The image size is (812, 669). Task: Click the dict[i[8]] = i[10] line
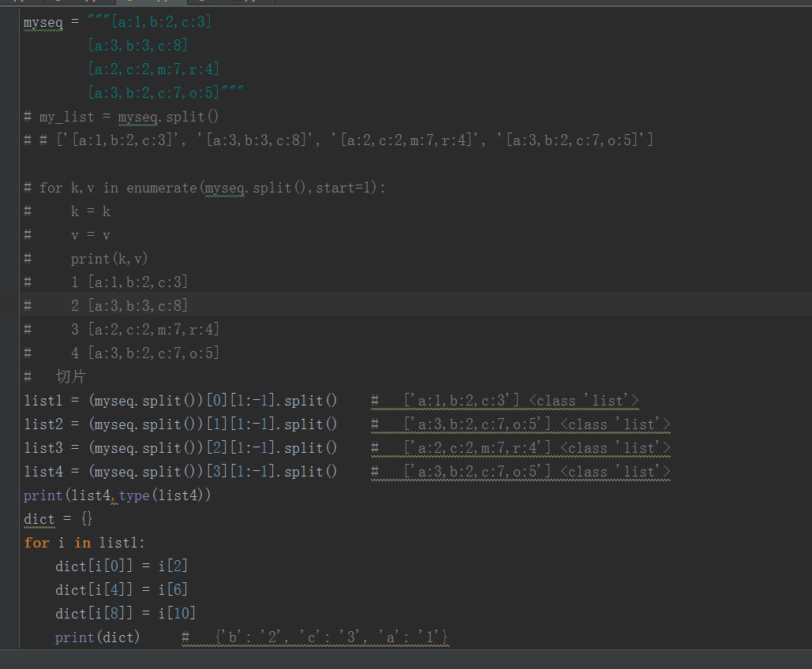click(x=125, y=614)
